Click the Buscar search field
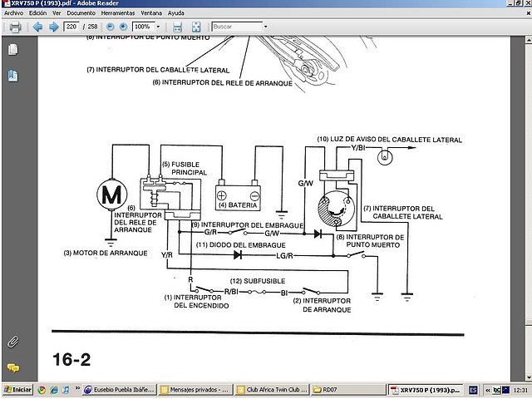This screenshot has height=399, width=532. 237,27
